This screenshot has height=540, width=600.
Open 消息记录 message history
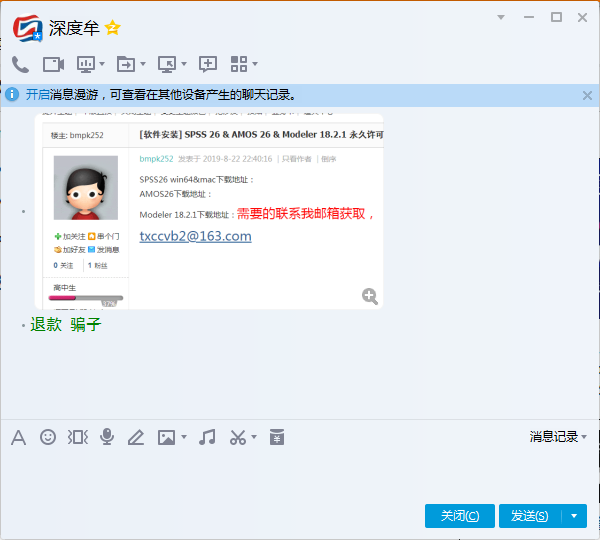(553, 437)
